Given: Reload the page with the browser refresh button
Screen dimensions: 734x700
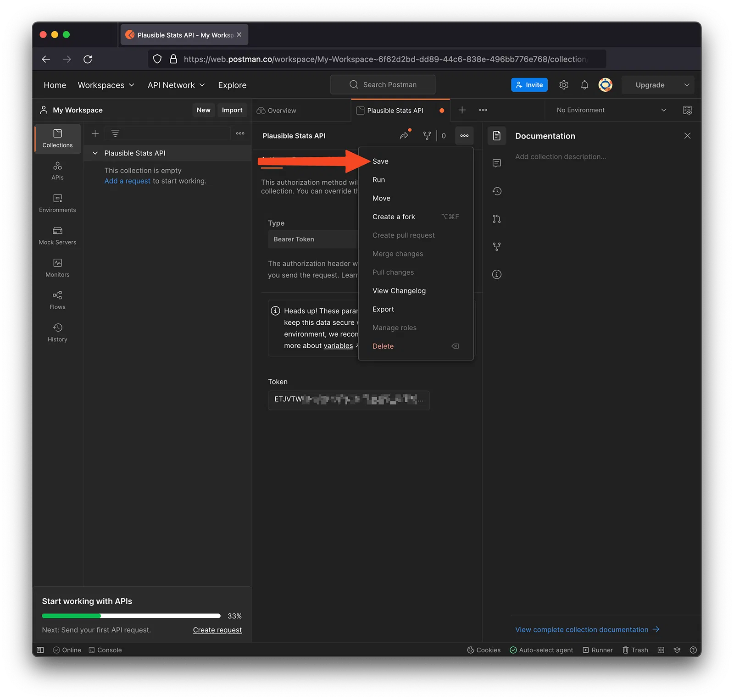Looking at the screenshot, I should pyautogui.click(x=88, y=59).
